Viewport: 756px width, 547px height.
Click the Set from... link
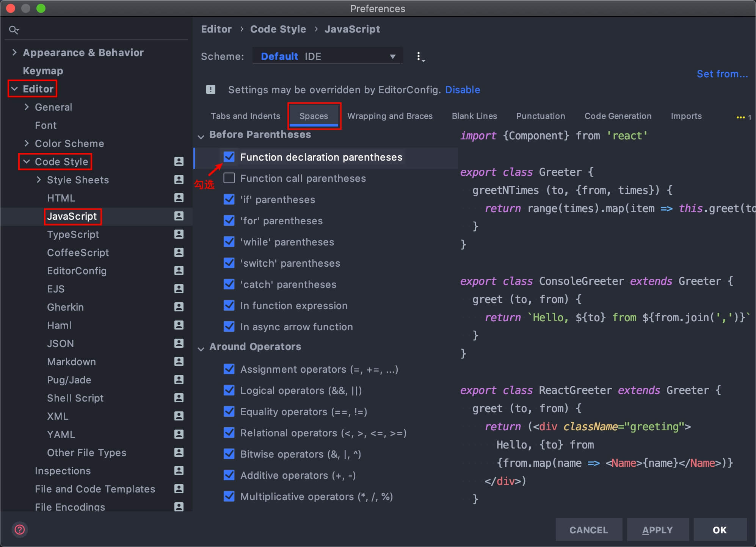(722, 74)
